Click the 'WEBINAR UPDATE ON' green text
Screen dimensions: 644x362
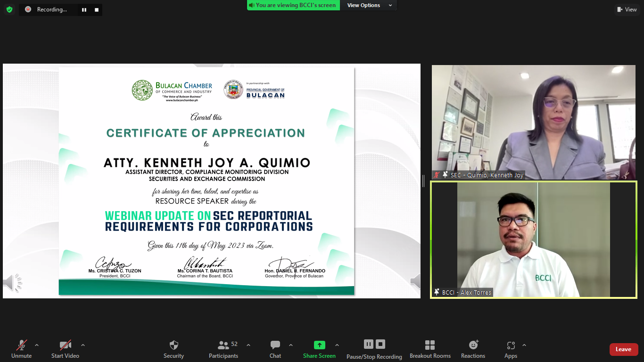[x=157, y=216]
